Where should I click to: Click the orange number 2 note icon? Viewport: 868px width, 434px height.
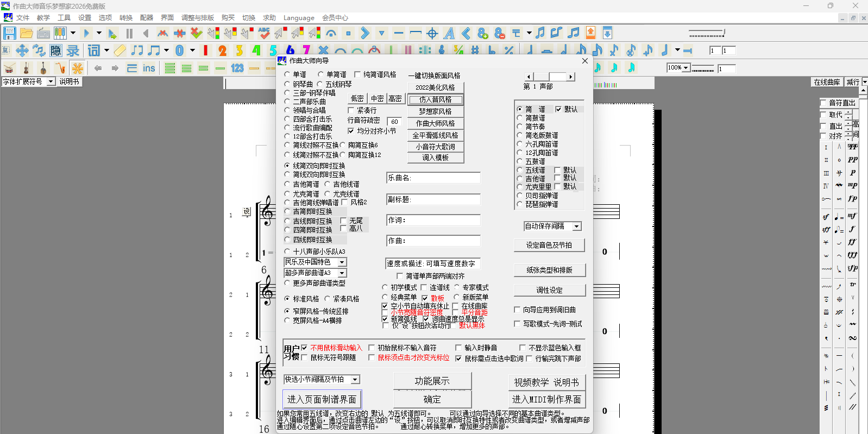pos(222,51)
